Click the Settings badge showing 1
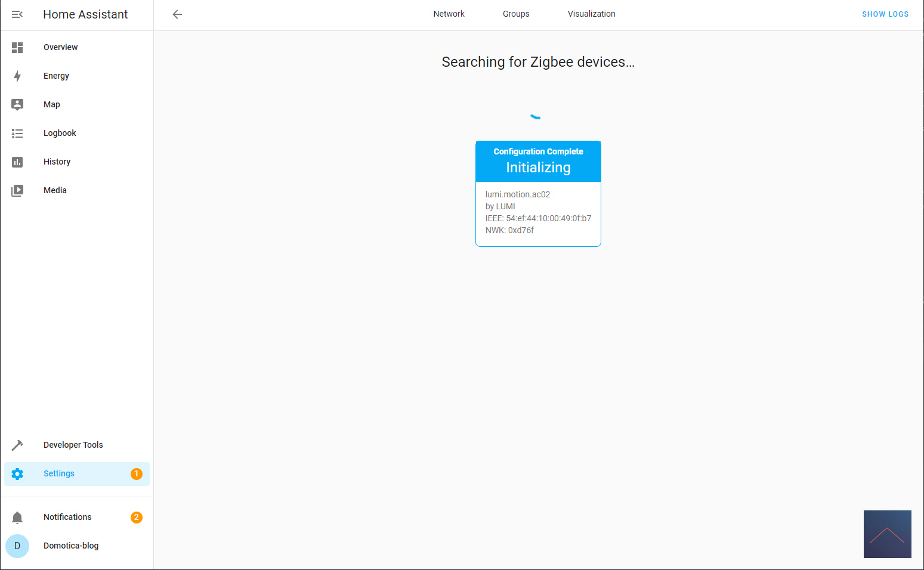This screenshot has height=570, width=924. (x=137, y=473)
